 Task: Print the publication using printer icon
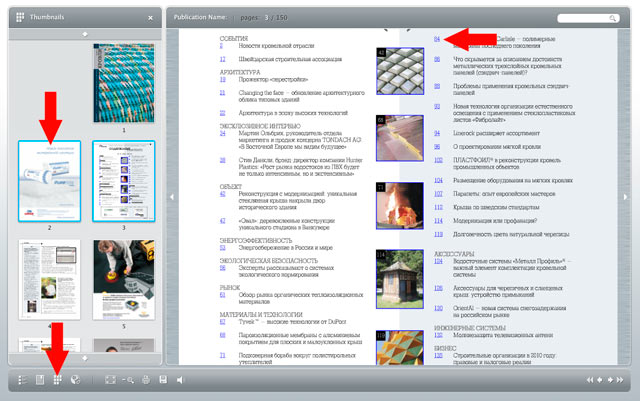tap(146, 380)
